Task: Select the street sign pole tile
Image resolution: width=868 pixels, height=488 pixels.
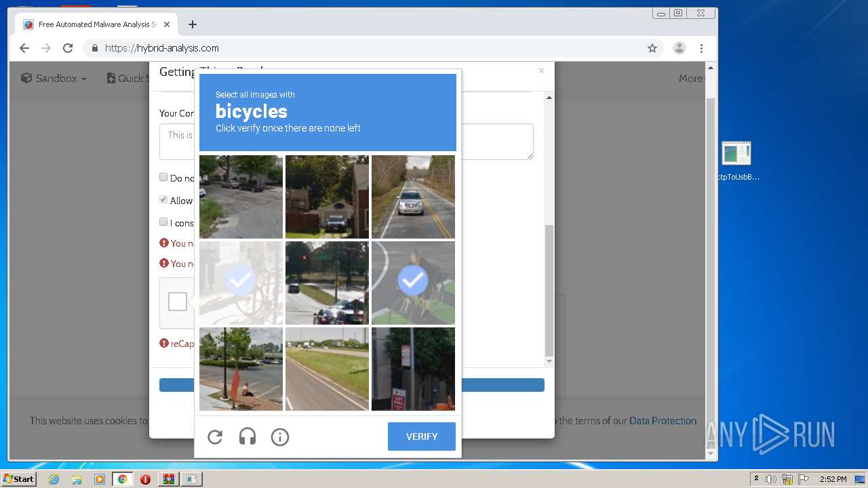Action: (413, 369)
